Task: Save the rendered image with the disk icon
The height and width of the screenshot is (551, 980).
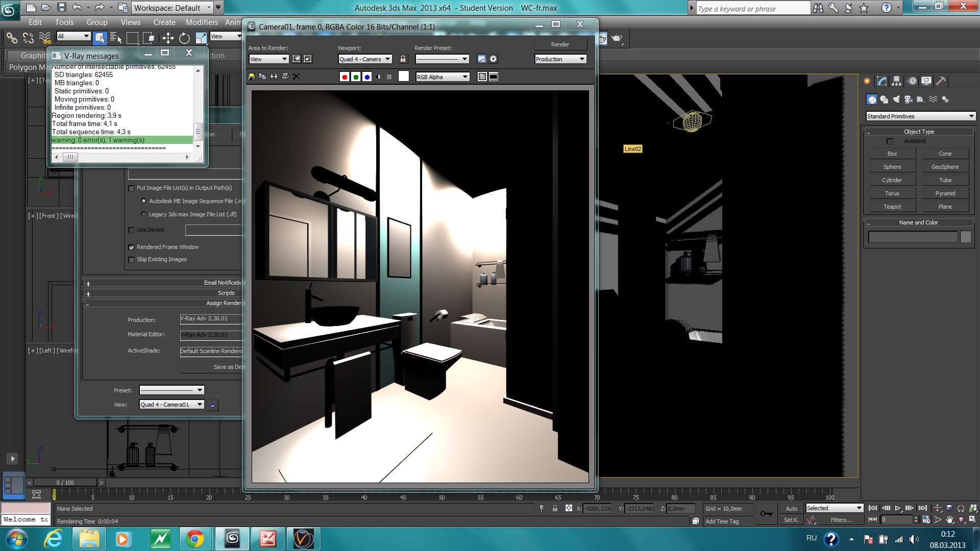Action: [x=252, y=77]
